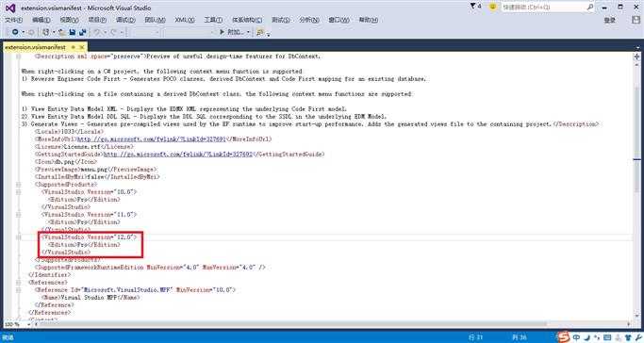Open the File (文件) menu
The width and height of the screenshot is (644, 343).
(x=13, y=20)
